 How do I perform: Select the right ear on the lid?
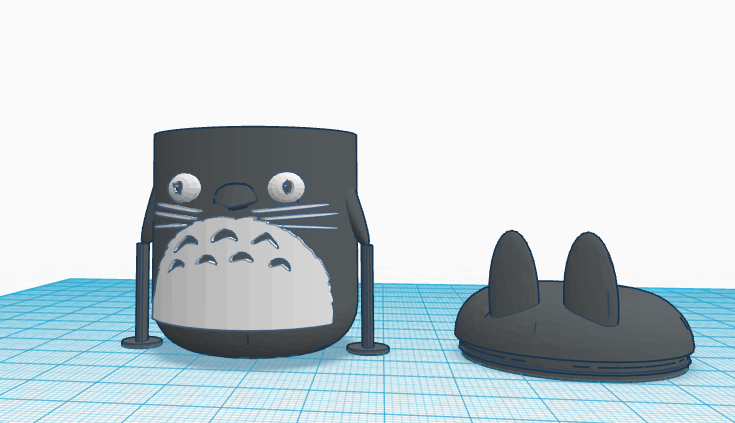(592, 279)
